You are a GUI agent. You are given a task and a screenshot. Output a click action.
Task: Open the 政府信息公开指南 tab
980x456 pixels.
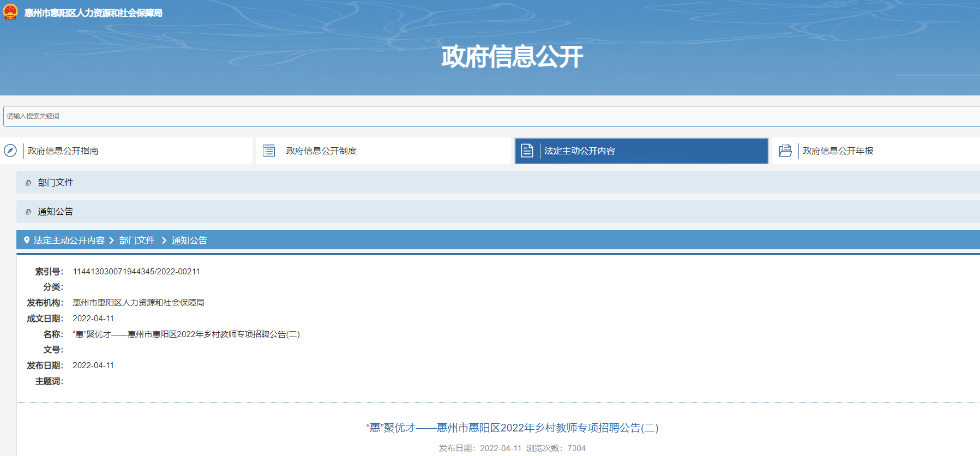point(127,151)
